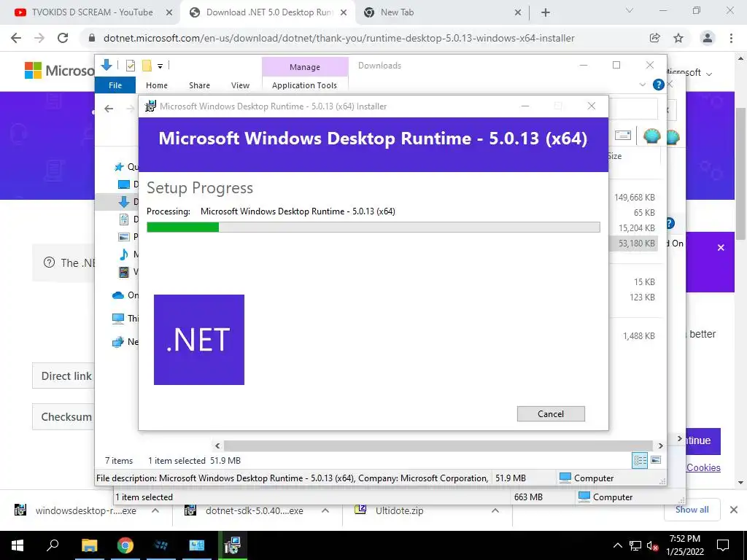
Task: Click Explorer's blue down-arrow Downloads icon
Action: 107,65
